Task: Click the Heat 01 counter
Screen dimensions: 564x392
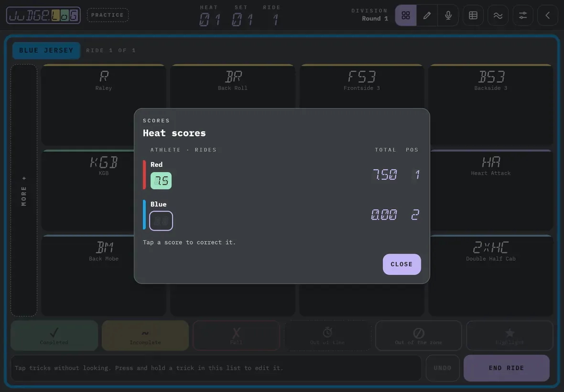Action: pyautogui.click(x=209, y=15)
